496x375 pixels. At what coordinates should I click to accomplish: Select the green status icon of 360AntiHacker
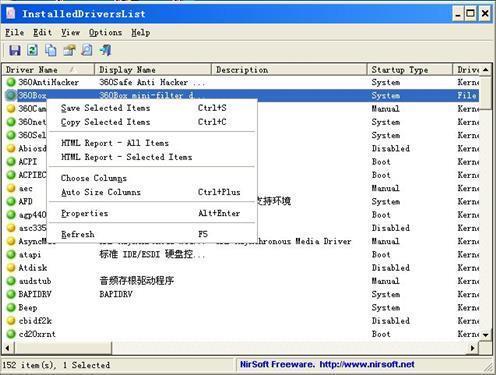pos(11,82)
